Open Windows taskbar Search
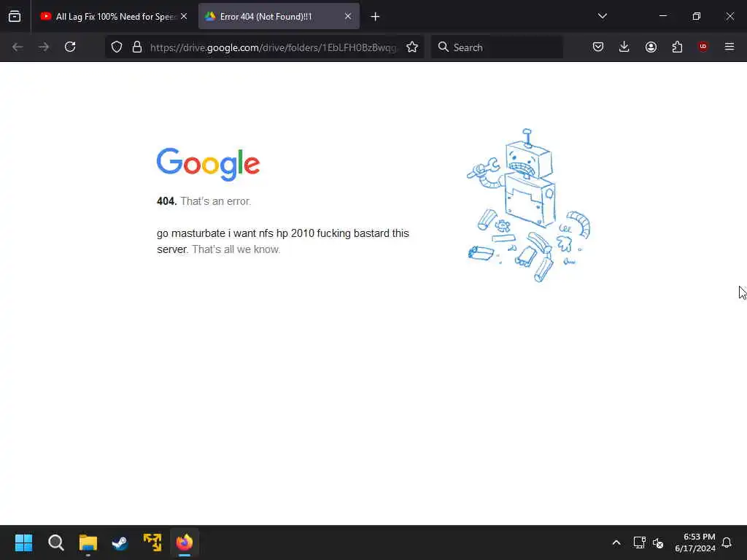 pyautogui.click(x=55, y=542)
